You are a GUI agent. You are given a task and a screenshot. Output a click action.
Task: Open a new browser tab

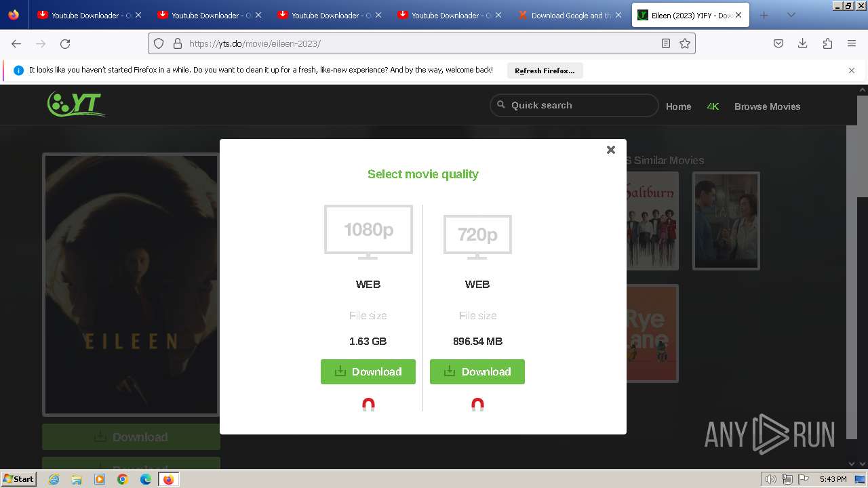(x=764, y=15)
